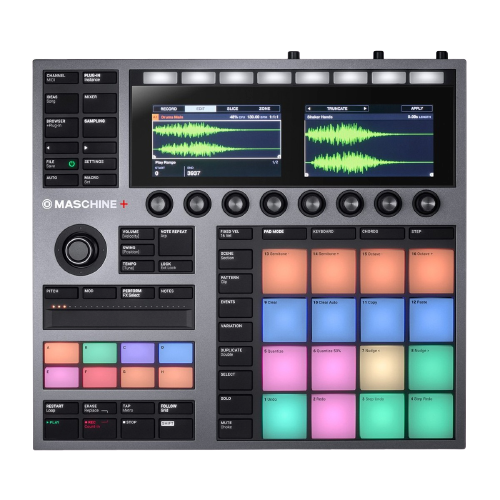Select the SWING Position button
The image size is (500, 500).
click(x=137, y=250)
